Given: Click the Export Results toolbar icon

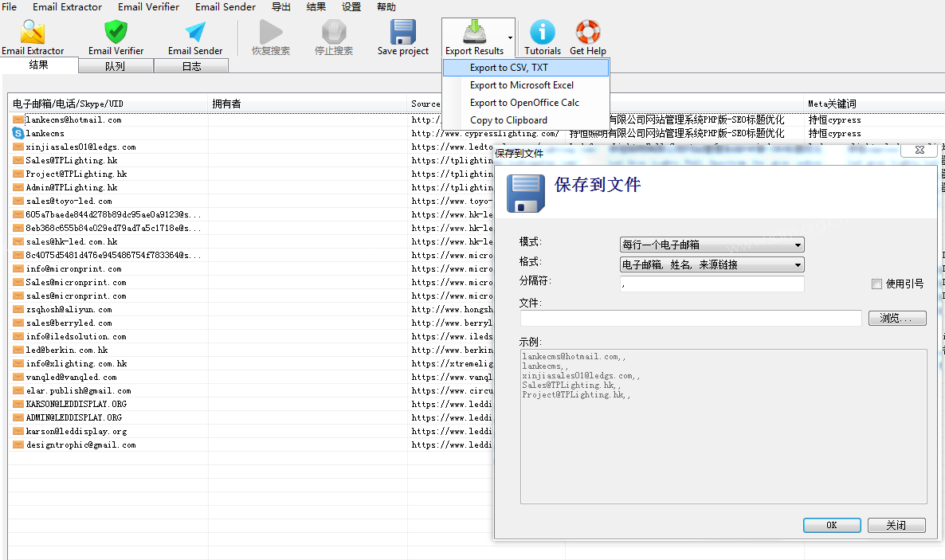Looking at the screenshot, I should point(474,32).
